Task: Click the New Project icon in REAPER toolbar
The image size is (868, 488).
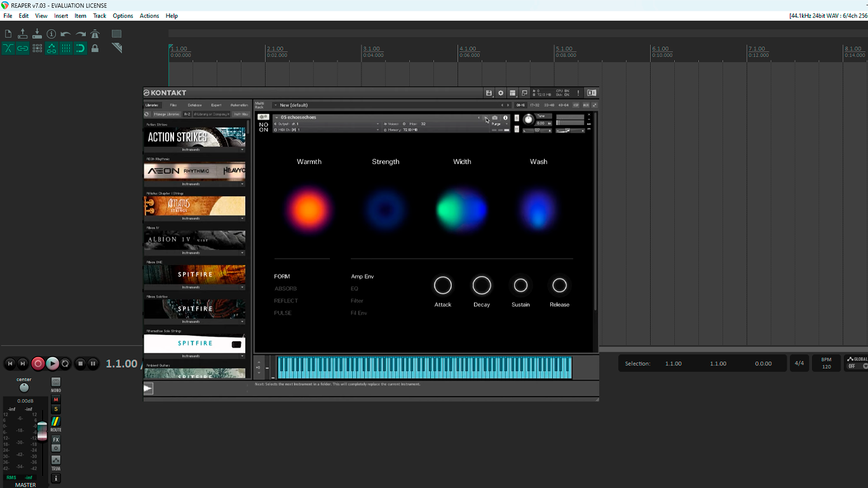Action: [x=8, y=34]
